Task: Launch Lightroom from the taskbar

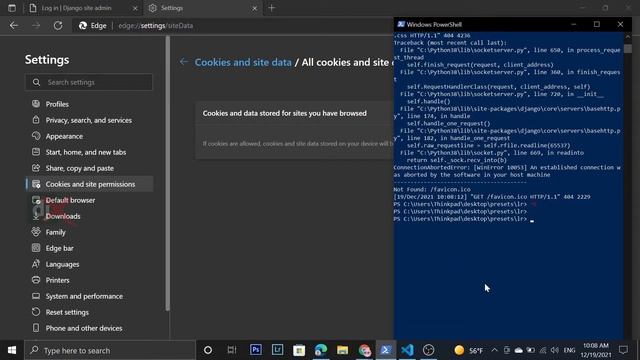Action: [x=278, y=350]
